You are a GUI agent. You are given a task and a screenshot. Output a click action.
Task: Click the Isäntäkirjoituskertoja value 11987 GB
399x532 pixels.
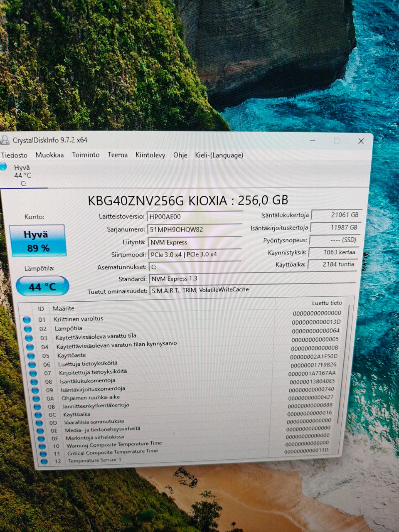(x=335, y=227)
